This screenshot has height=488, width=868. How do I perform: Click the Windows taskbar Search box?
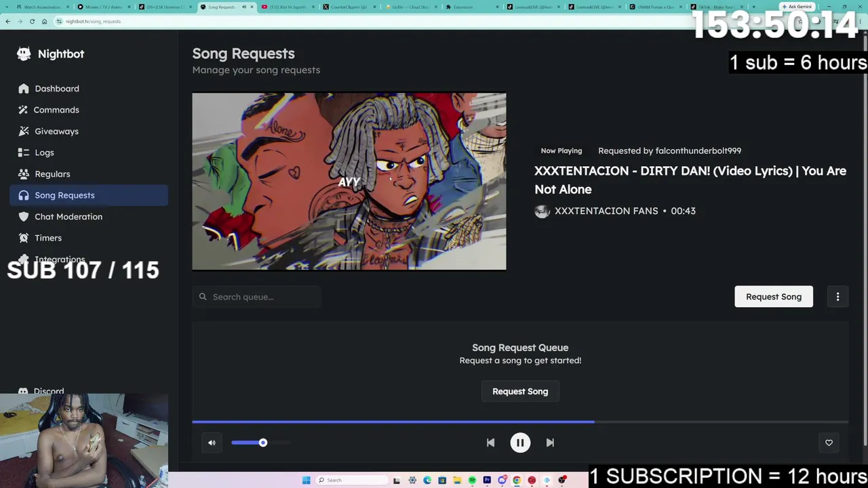click(351, 480)
